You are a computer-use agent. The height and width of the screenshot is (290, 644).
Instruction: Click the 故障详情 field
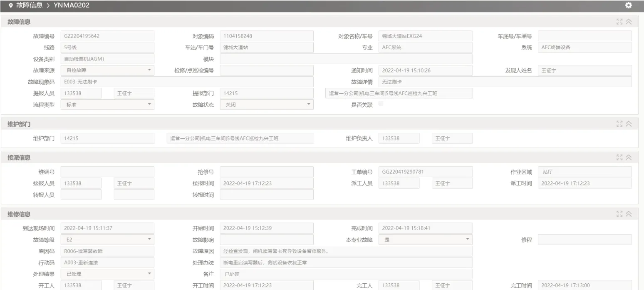[x=505, y=82]
